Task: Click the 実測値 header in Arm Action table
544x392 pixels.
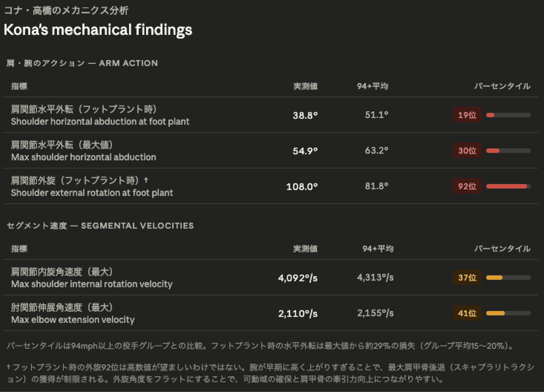Action: click(305, 86)
